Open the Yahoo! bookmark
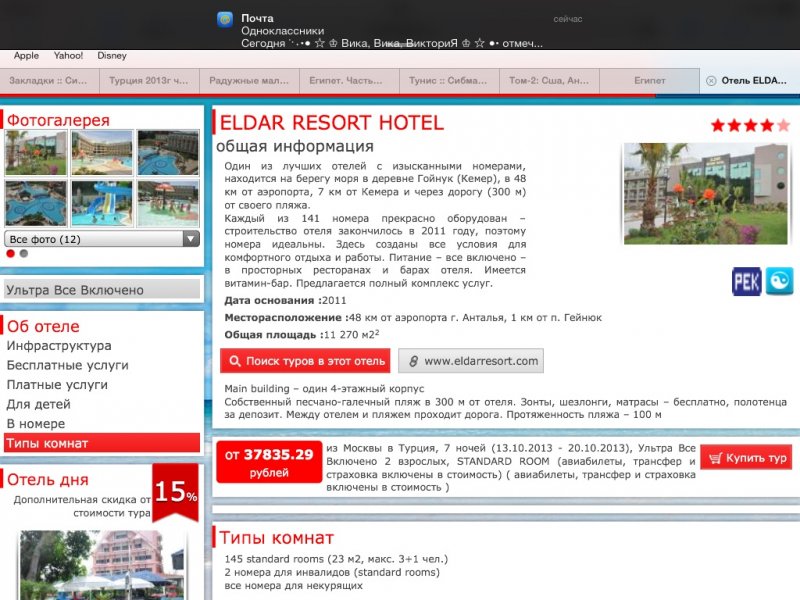Image resolution: width=800 pixels, height=600 pixels. click(x=68, y=56)
